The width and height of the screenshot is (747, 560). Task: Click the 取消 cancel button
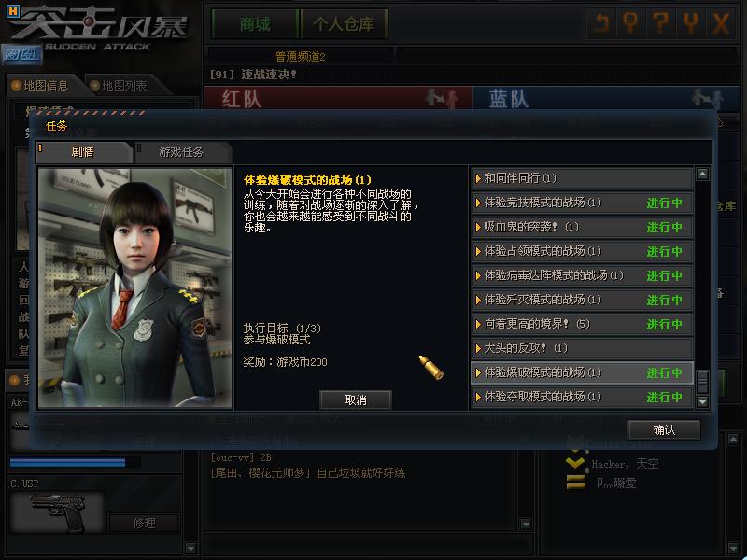point(356,400)
